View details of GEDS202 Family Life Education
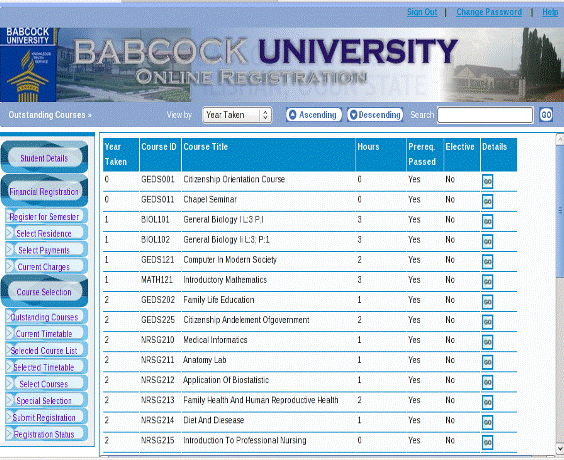This screenshot has height=460, width=564. (x=487, y=302)
